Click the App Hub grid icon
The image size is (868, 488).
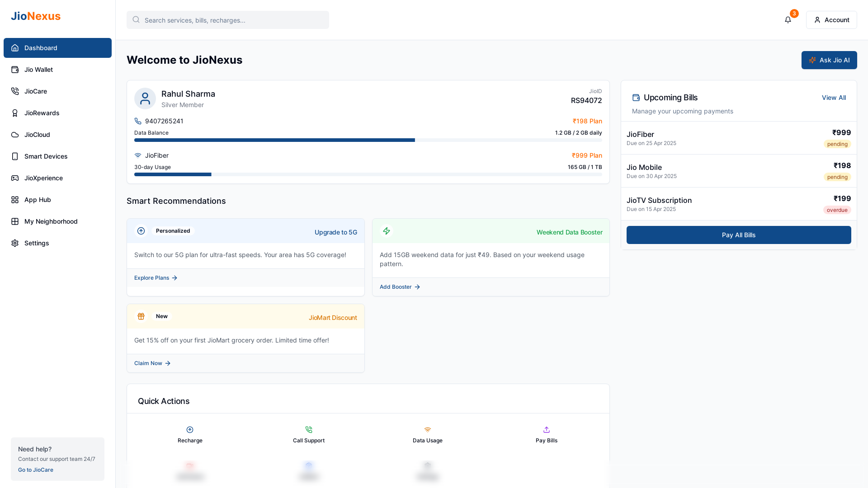coord(15,200)
